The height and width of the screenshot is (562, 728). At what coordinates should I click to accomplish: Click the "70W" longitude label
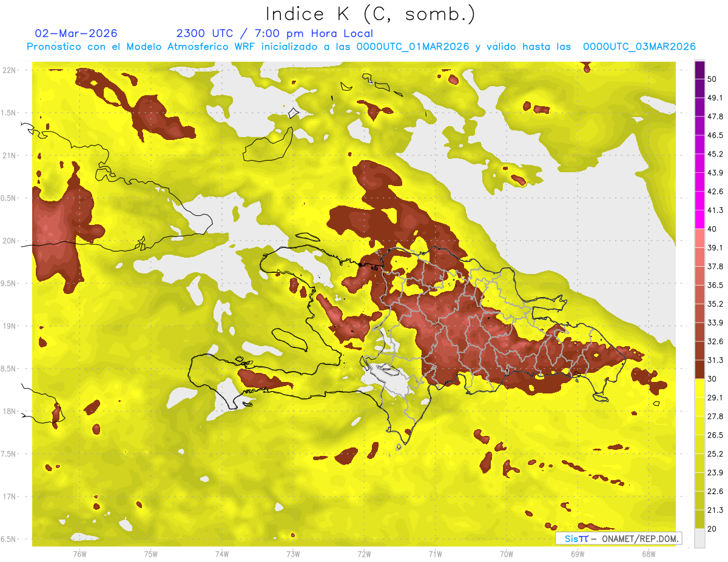[x=507, y=554]
